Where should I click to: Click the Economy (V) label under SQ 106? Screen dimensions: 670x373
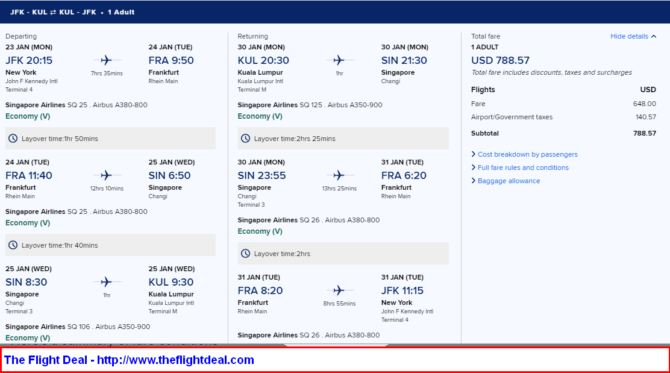pos(28,338)
